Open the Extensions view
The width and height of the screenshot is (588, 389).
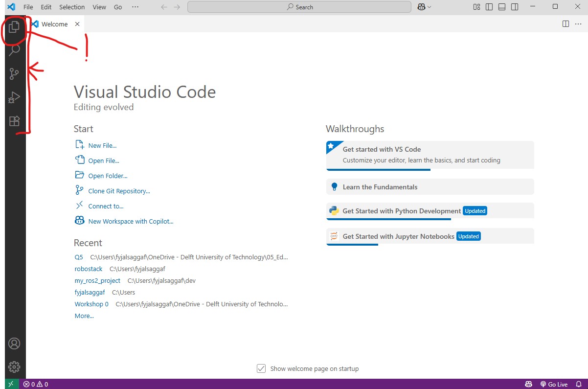point(14,121)
